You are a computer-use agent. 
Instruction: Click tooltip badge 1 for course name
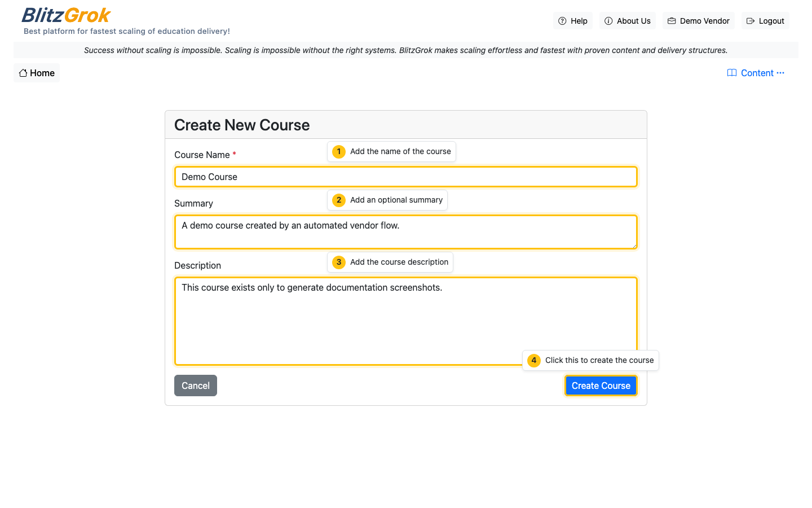[338, 151]
